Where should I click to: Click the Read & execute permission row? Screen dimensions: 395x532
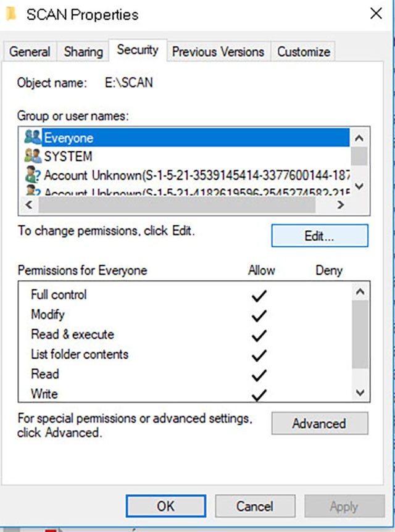tap(185, 335)
